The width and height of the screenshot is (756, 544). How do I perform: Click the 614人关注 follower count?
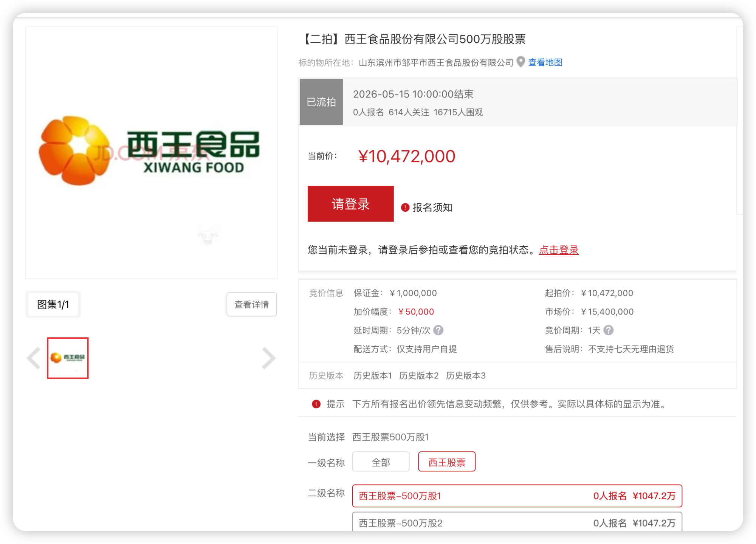pyautogui.click(x=409, y=112)
